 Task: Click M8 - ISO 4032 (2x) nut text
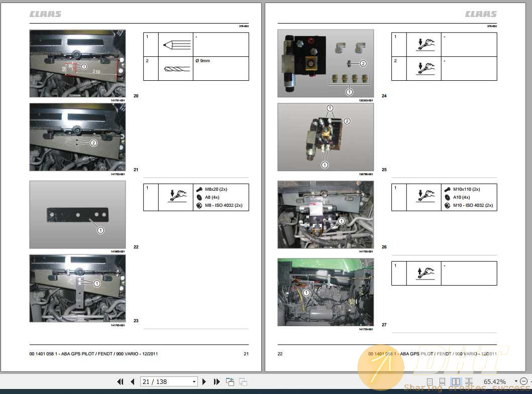224,205
